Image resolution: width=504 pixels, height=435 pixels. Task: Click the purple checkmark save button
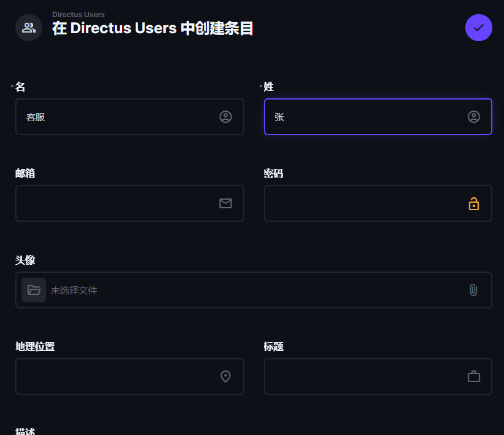tap(479, 28)
